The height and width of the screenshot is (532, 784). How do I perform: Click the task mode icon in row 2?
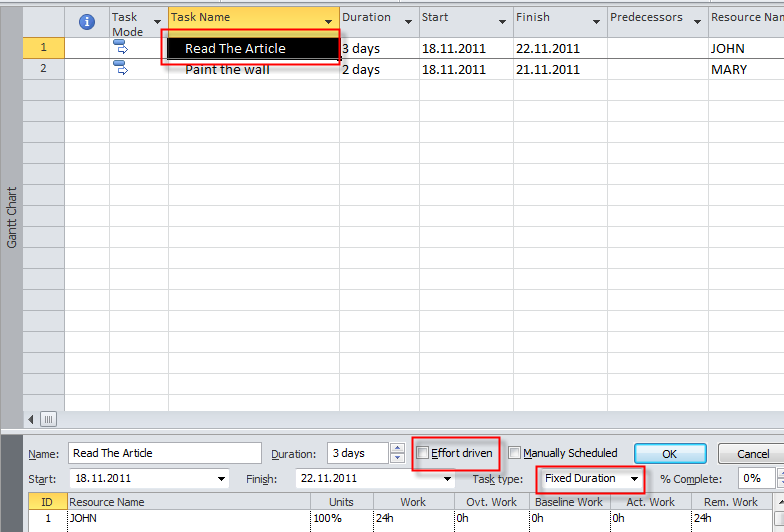tap(121, 68)
